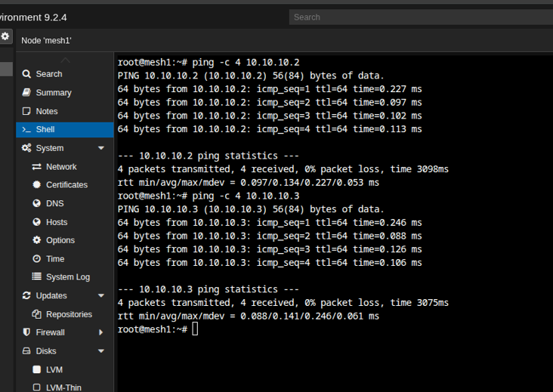Click the "ironment 9.2.4" version title
Screen dimensions: 553x392
[33, 17]
